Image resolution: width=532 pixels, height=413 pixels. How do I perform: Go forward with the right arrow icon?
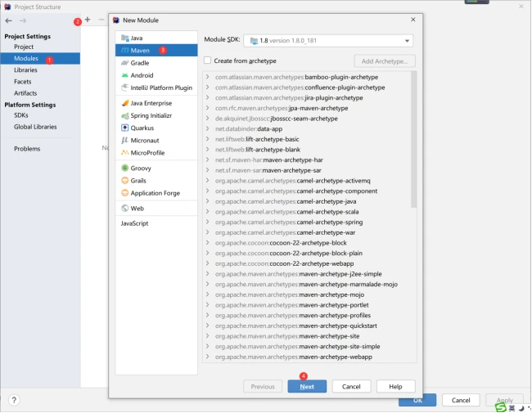click(23, 20)
